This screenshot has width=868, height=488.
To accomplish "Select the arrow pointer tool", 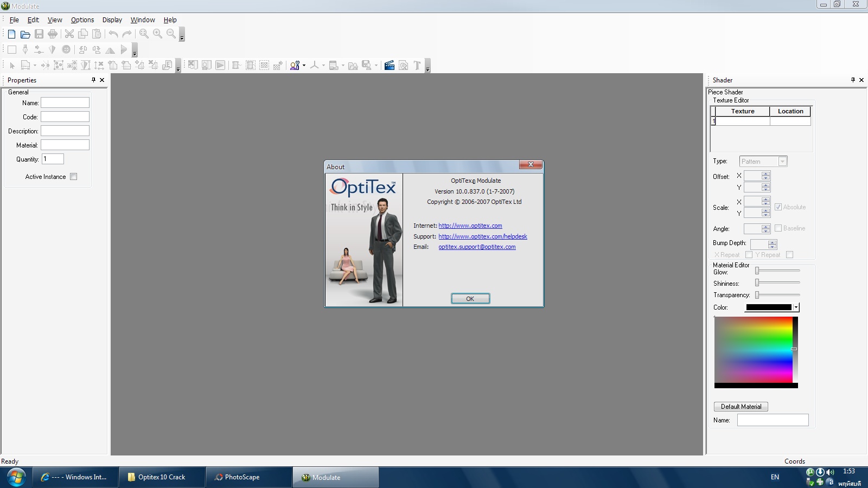I will point(12,66).
